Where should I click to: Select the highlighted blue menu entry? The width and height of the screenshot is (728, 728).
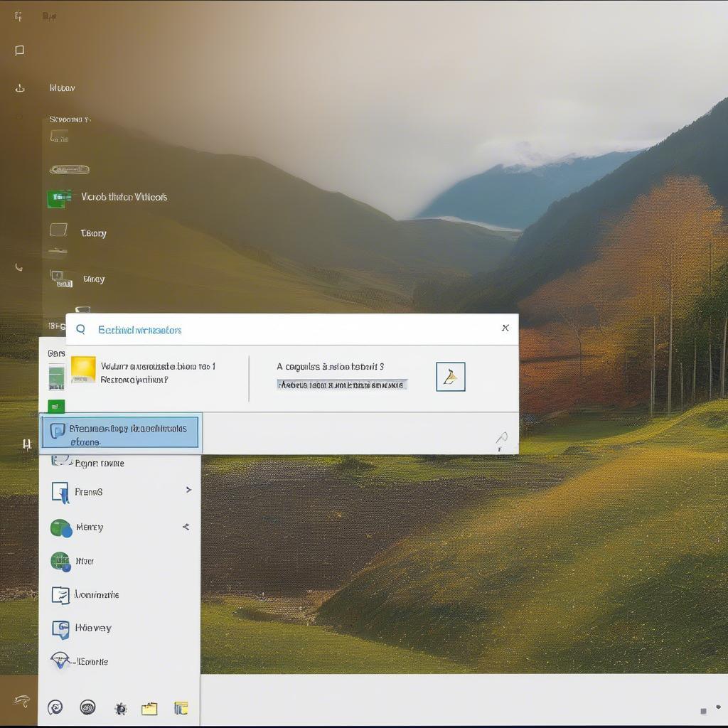120,432
